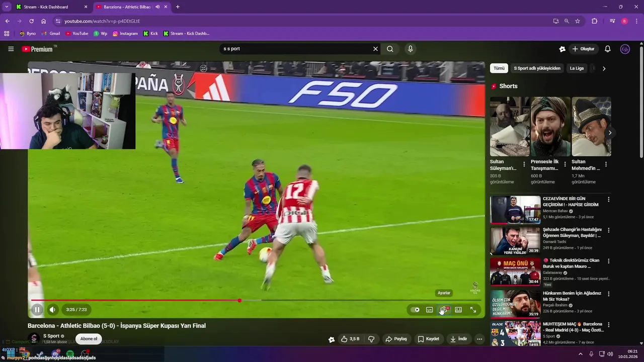Open the YouTube hamburger guide menu
The height and width of the screenshot is (362, 644).
[11, 49]
